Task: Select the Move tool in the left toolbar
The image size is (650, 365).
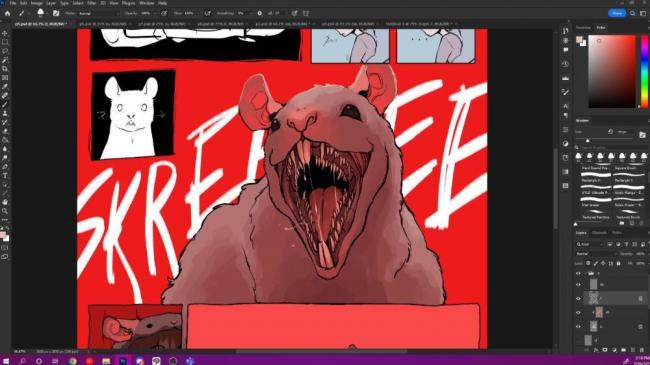Action: (x=5, y=33)
